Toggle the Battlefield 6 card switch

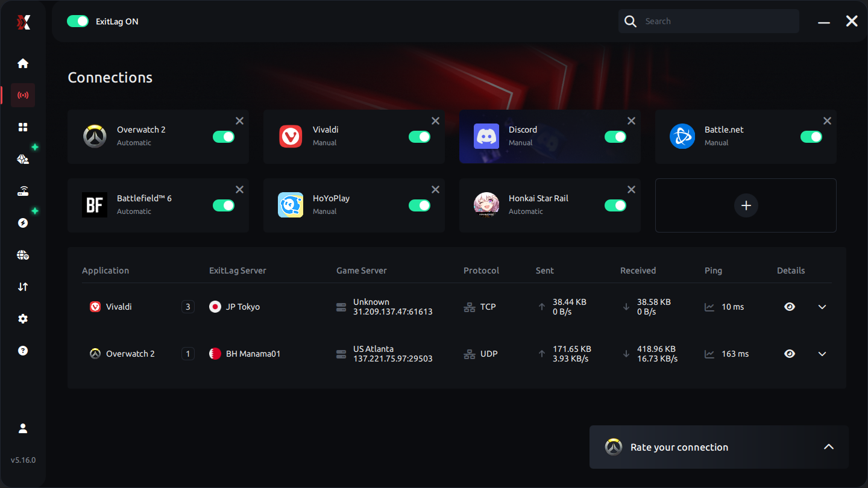pyautogui.click(x=224, y=205)
